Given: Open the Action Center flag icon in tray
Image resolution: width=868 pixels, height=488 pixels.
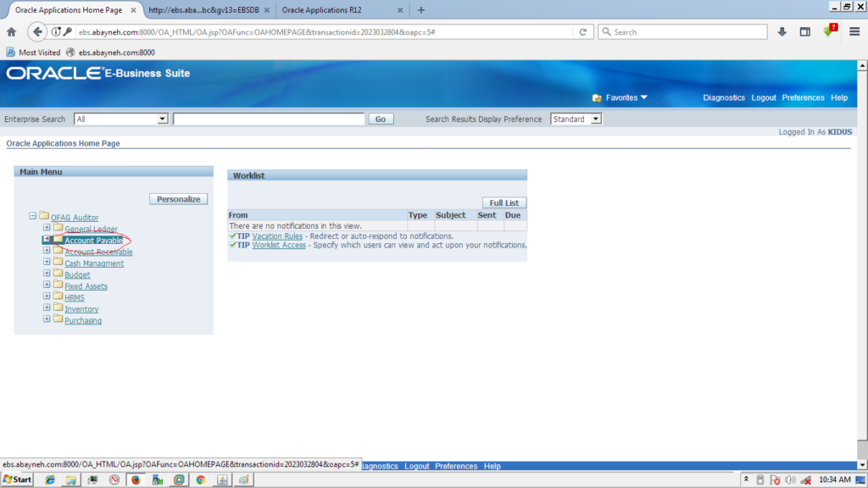Looking at the screenshot, I should pyautogui.click(x=775, y=480).
